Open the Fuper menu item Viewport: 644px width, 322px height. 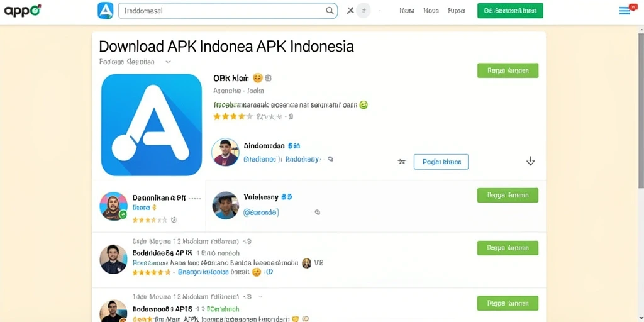[x=457, y=11]
